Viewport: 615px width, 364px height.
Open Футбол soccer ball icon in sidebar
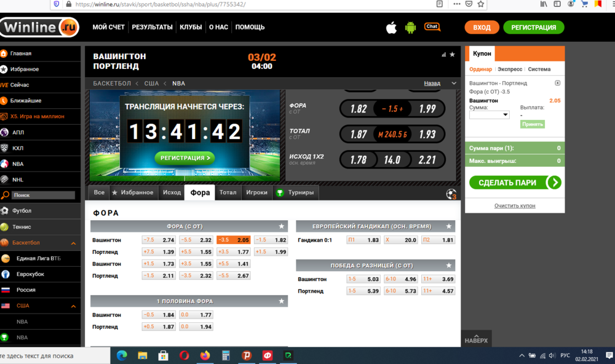click(4, 211)
